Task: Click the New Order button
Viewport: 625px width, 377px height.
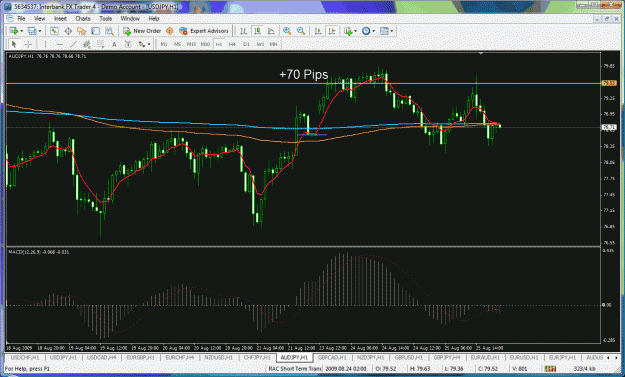Action: click(142, 31)
